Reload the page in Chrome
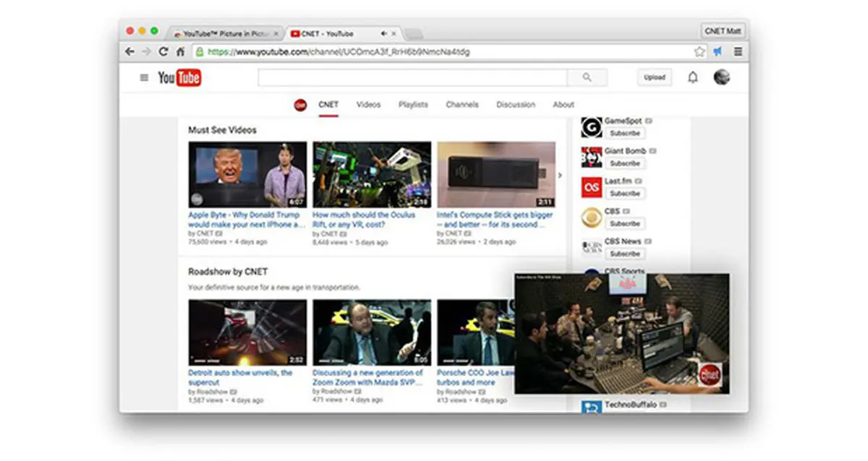The height and width of the screenshot is (461, 868). (163, 52)
